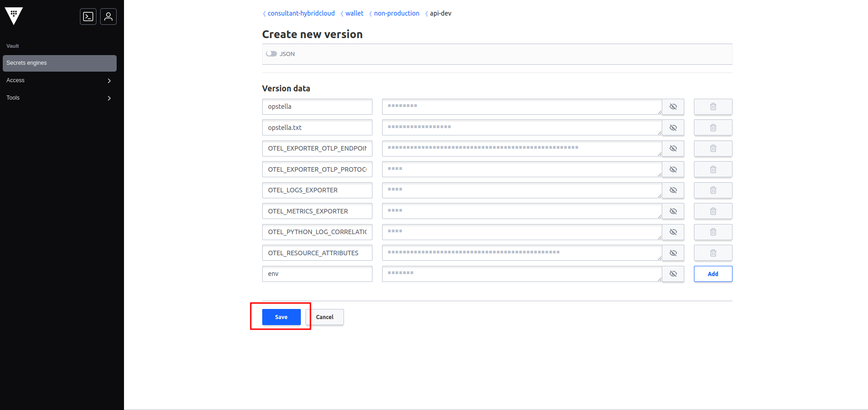This screenshot has width=868, height=410.
Task: Delete the OTEL_PYTHON_LOG_CORRELATION row
Action: click(713, 232)
